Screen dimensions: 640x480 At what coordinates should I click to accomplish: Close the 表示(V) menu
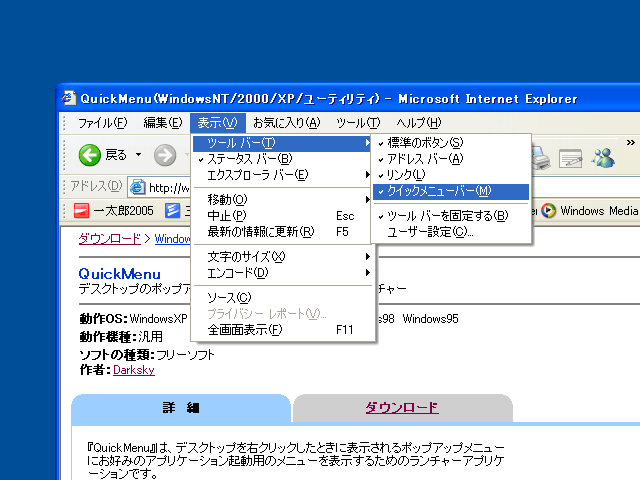pos(217,123)
